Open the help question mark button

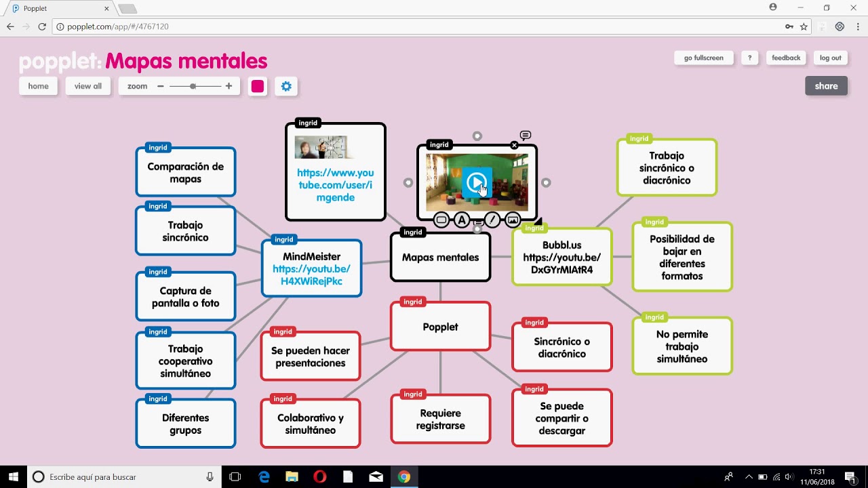point(749,58)
